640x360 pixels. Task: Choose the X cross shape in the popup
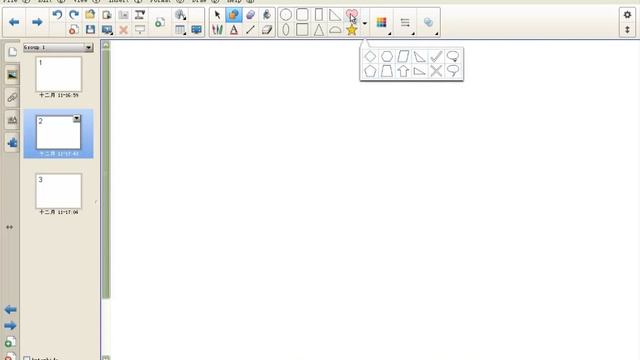[x=436, y=71]
